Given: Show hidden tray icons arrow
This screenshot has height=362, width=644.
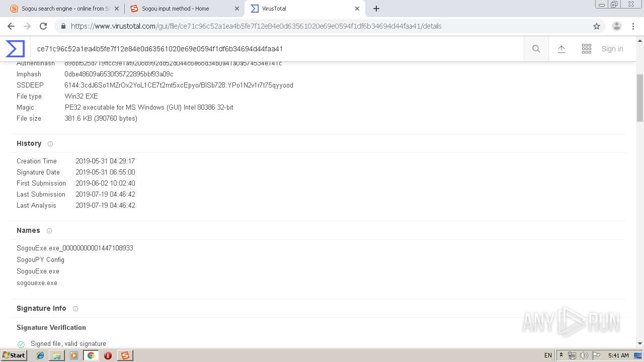Looking at the screenshot, I should point(561,355).
